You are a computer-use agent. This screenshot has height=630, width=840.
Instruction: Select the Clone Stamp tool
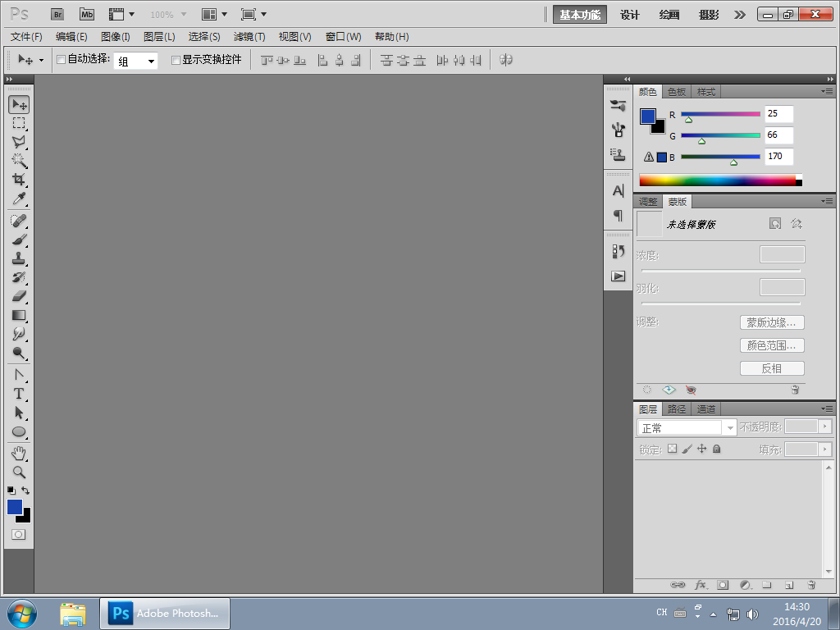coord(19,258)
